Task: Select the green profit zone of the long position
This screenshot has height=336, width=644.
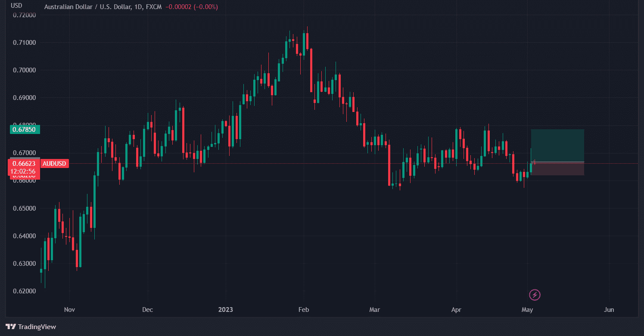Action: coord(557,146)
